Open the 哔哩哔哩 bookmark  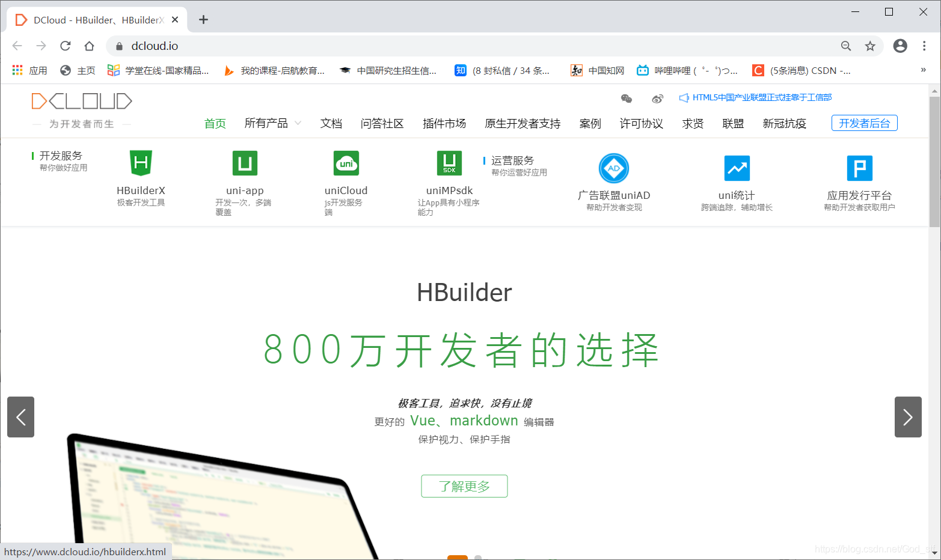(687, 70)
